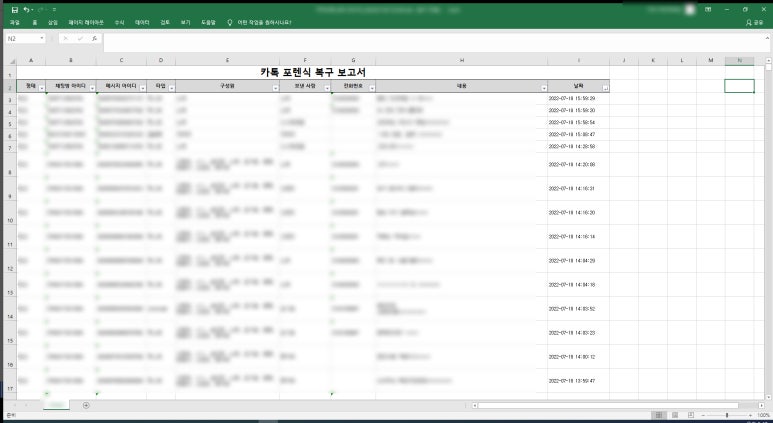The width and height of the screenshot is (773, 423).
Task: Open the 채팅방 아이디 filter dropdown
Action: coord(92,88)
